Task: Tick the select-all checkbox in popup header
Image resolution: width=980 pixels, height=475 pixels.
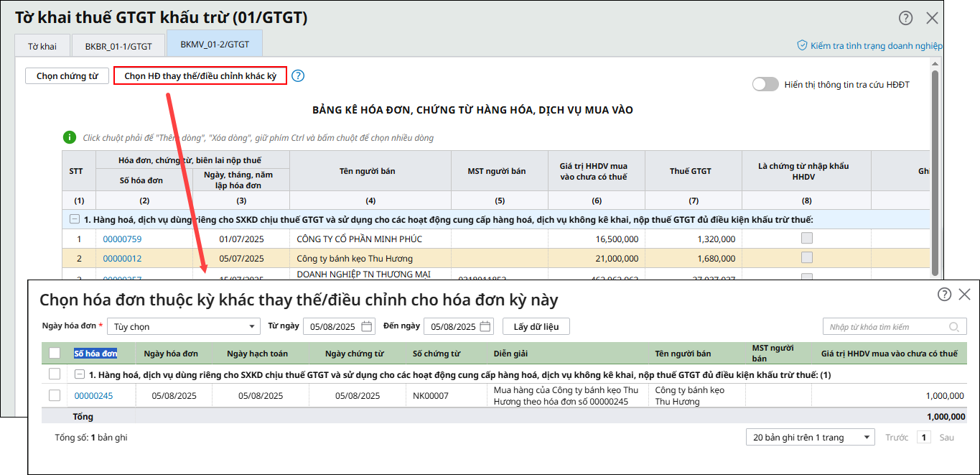Action: tap(55, 353)
